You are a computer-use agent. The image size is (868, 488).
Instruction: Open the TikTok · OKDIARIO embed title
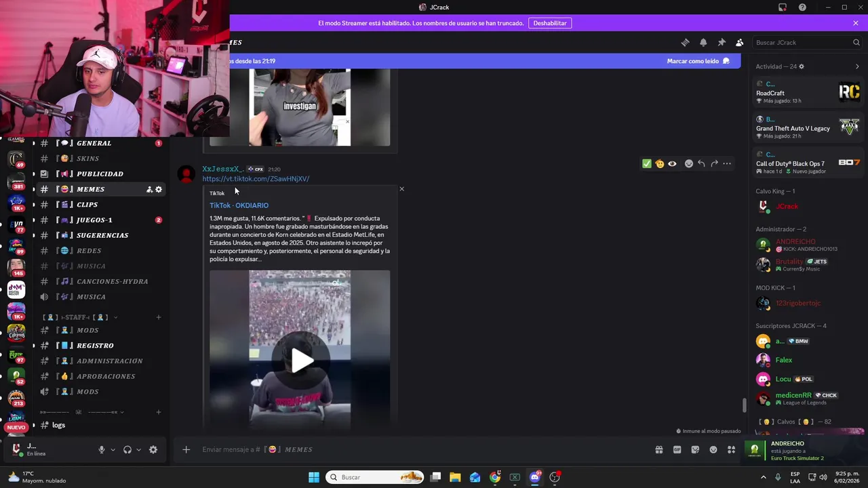pyautogui.click(x=239, y=205)
